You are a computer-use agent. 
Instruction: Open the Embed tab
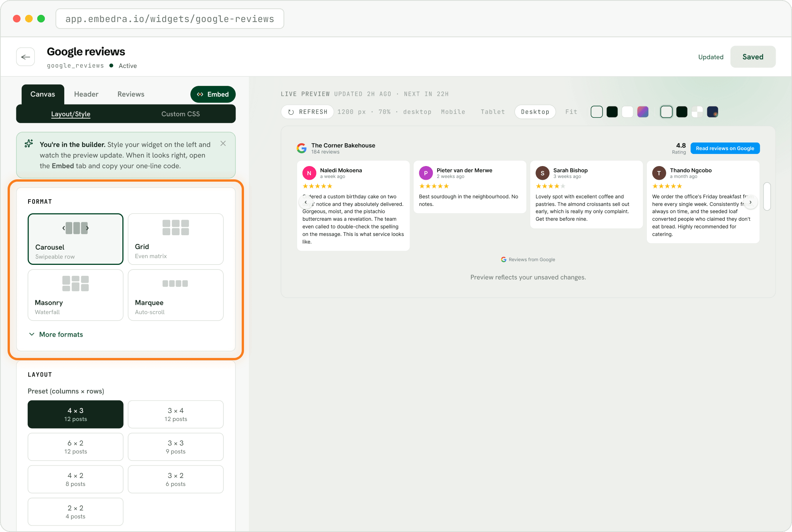click(x=213, y=94)
